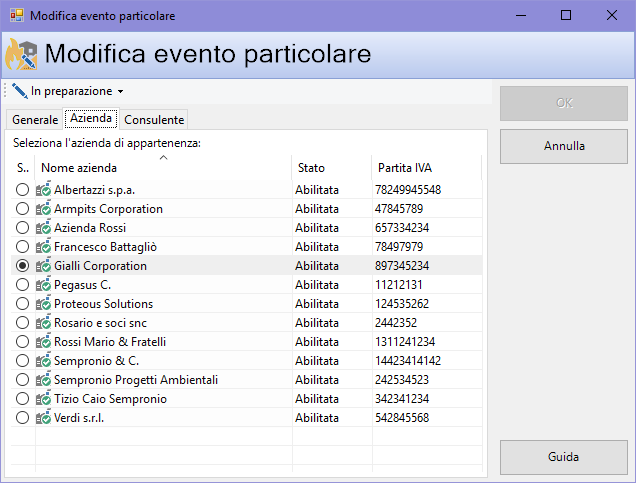Click Abilitata status in Tizio Caio Sempronio row
Screen dimensions: 636x483
click(x=317, y=399)
